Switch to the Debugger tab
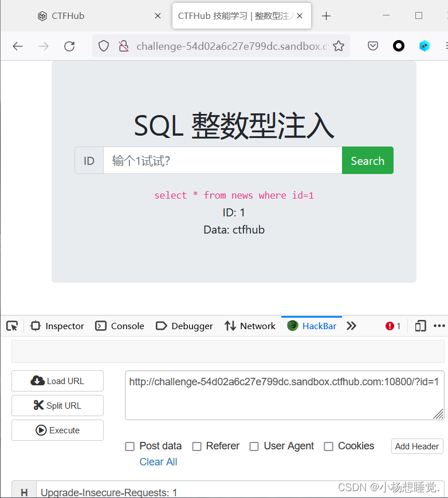 184,326
